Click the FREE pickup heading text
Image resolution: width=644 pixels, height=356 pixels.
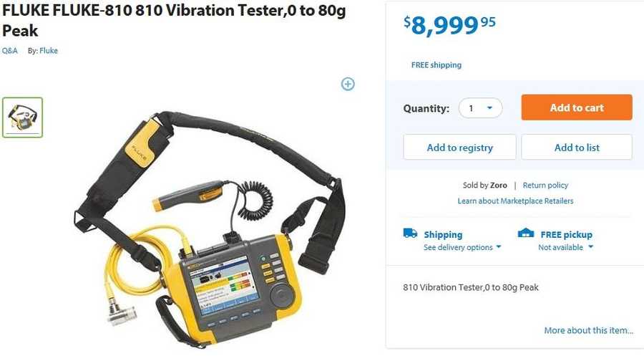tap(567, 235)
